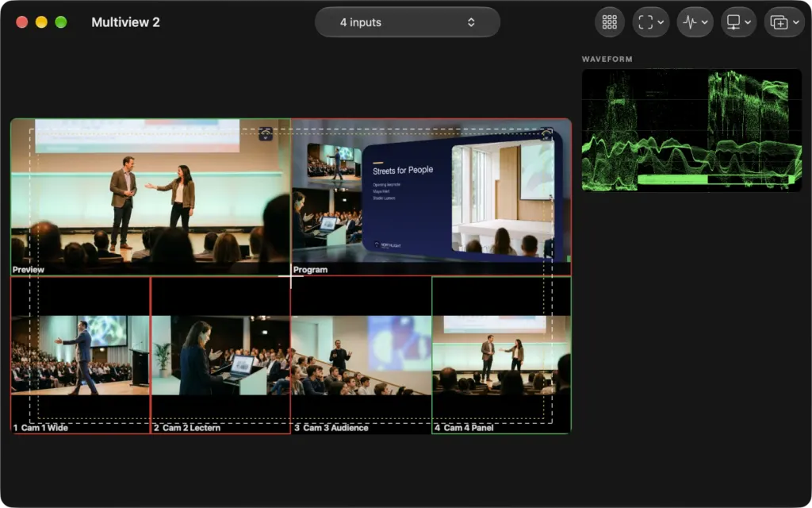
Task: Select the Cam 4 Panel input
Action: coord(501,355)
